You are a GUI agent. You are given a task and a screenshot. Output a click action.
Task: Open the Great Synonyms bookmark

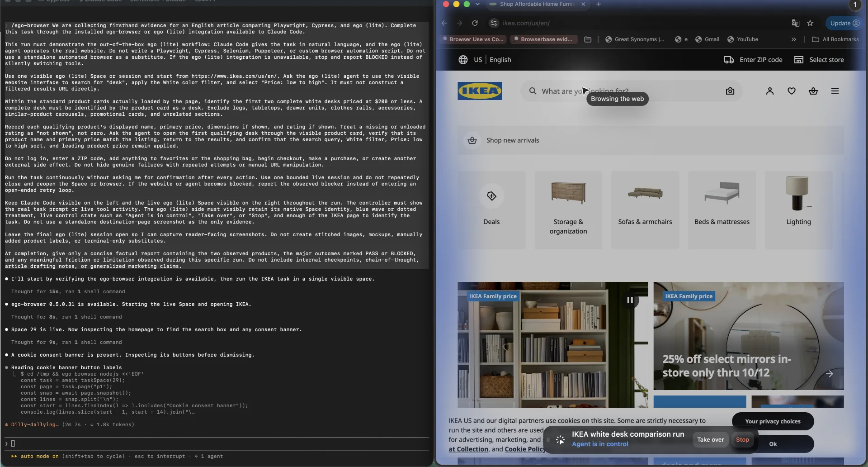pos(635,39)
